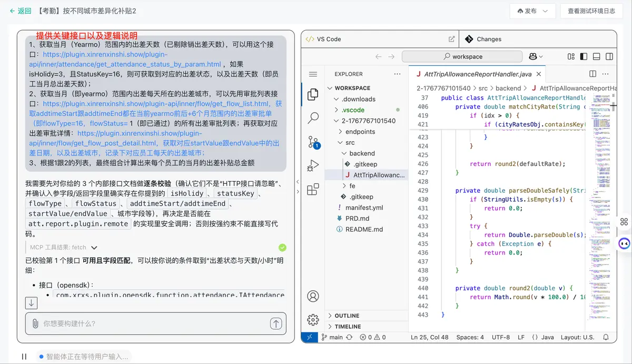The height and width of the screenshot is (364, 632).
Task: Open VS Code in external window
Action: click(x=451, y=39)
